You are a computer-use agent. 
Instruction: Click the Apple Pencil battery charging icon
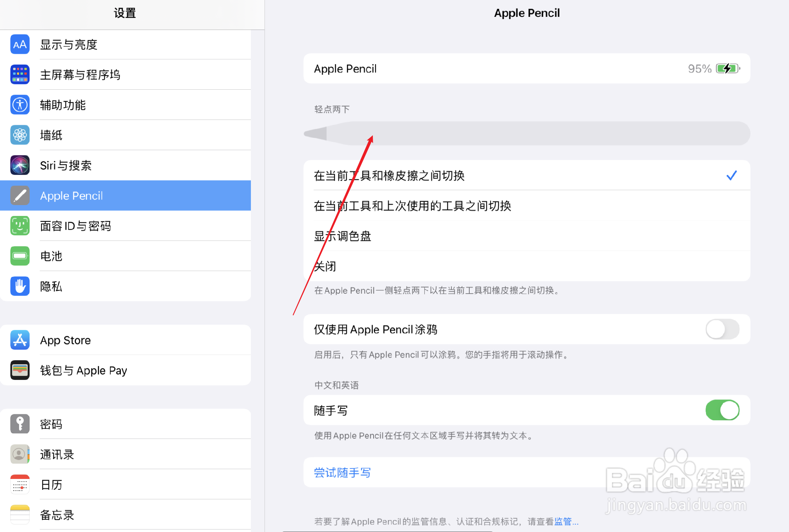[x=728, y=69]
